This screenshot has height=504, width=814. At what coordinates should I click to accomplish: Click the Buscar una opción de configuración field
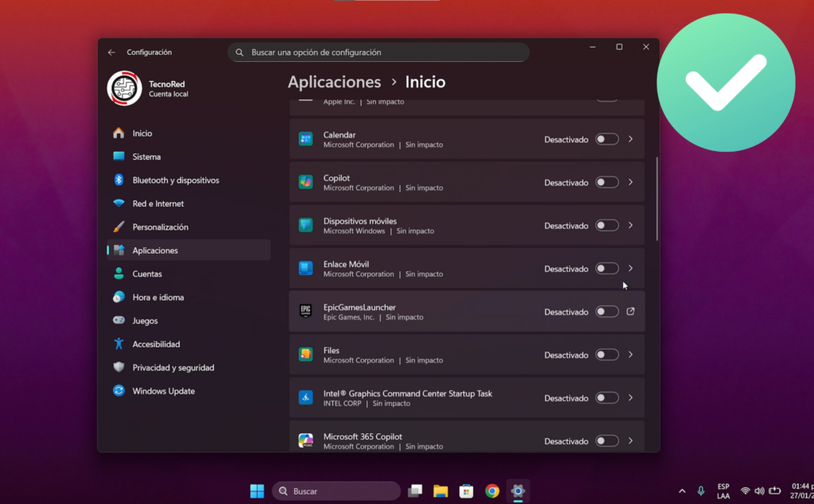point(378,52)
